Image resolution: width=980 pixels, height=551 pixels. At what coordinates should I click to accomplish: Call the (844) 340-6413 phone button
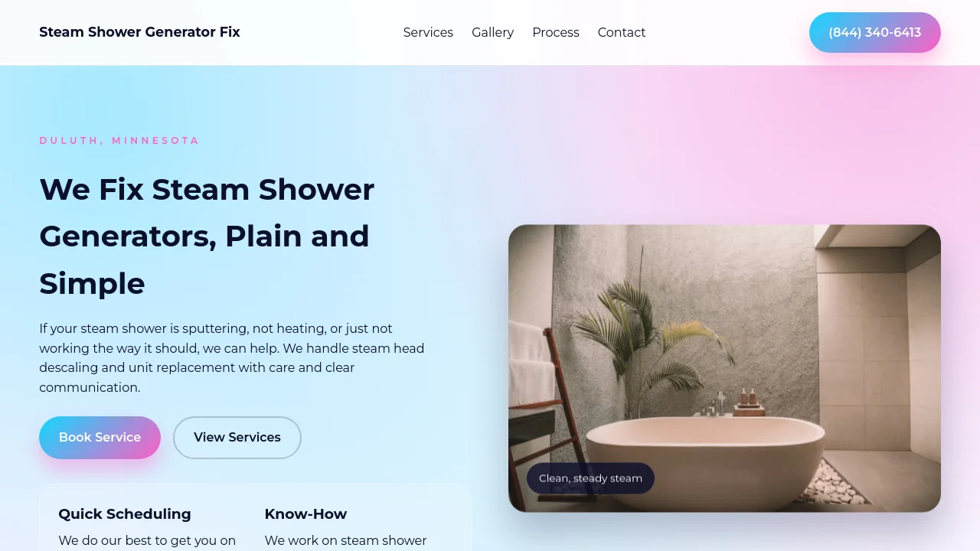click(x=875, y=32)
